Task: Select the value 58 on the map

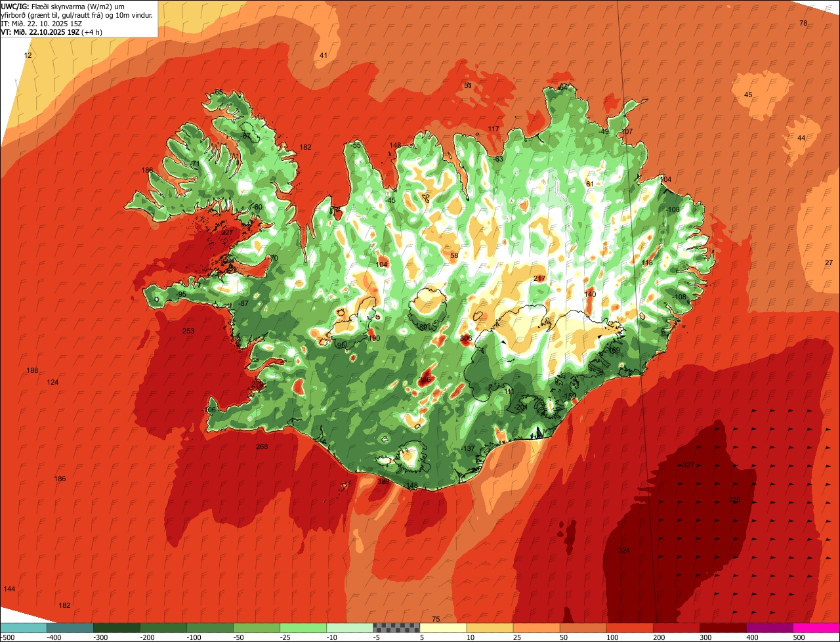Action: 454,256
